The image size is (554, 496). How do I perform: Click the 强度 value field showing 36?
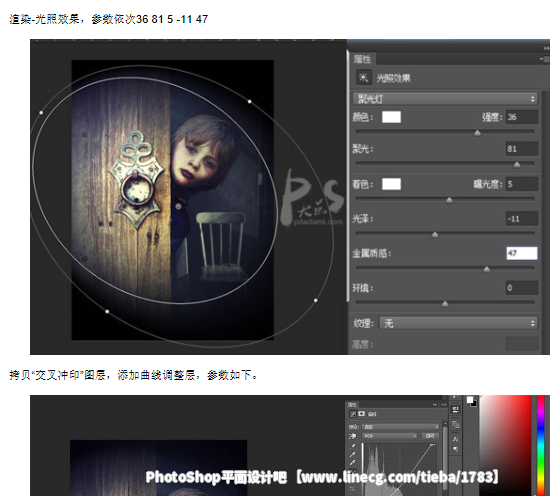tap(521, 117)
